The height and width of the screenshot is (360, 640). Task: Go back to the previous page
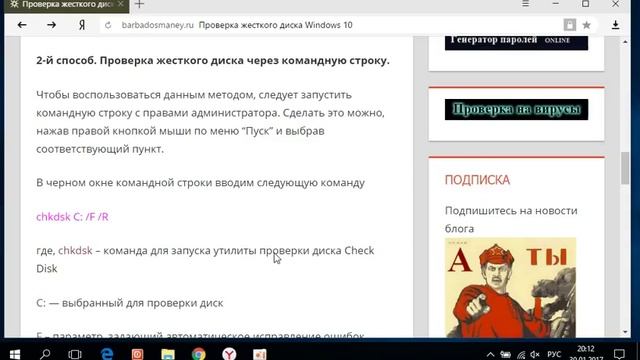[x=22, y=25]
